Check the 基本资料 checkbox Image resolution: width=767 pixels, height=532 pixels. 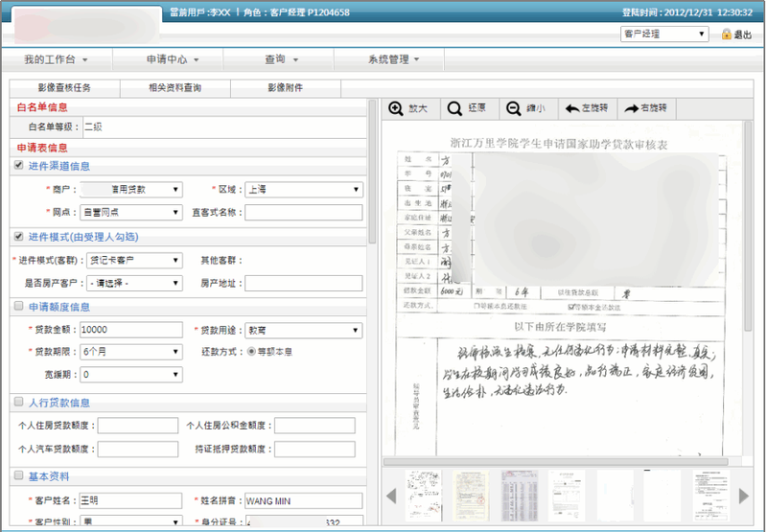point(18,474)
